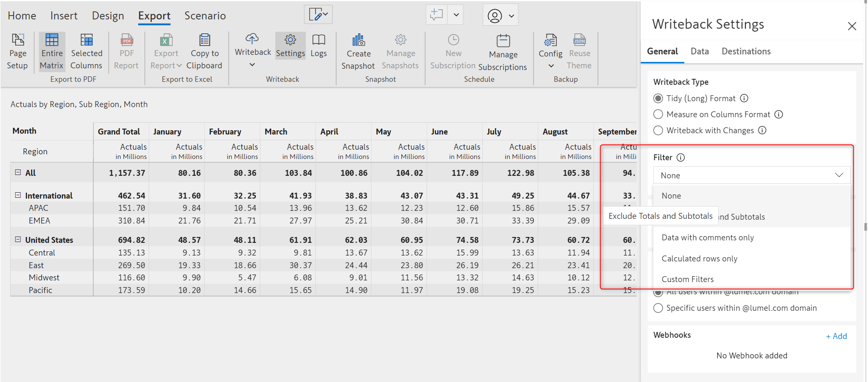Open the Scenario ribbon tab
This screenshot has width=868, height=382.
pos(205,16)
